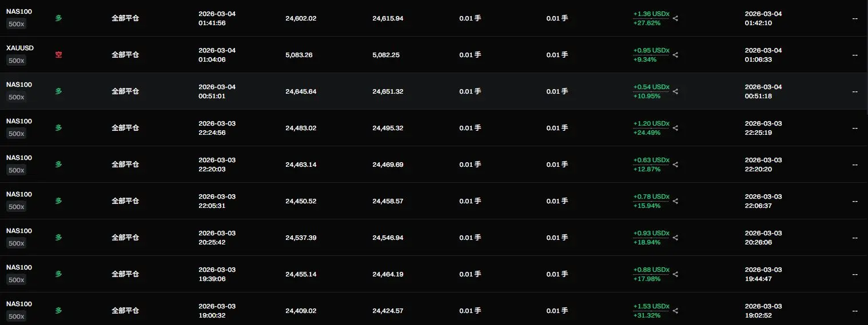This screenshot has width=868, height=325.
Task: Click 500x badge of the 22:24:56 trade
Action: pyautogui.click(x=16, y=134)
